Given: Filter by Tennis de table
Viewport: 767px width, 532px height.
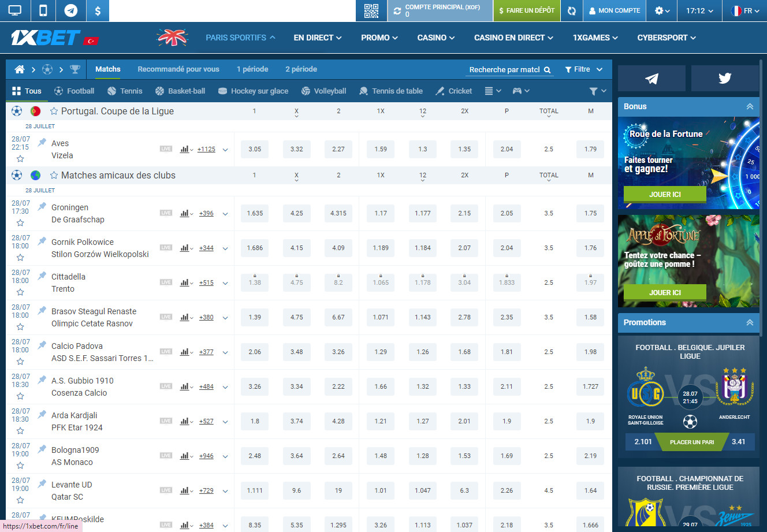Looking at the screenshot, I should coord(391,91).
